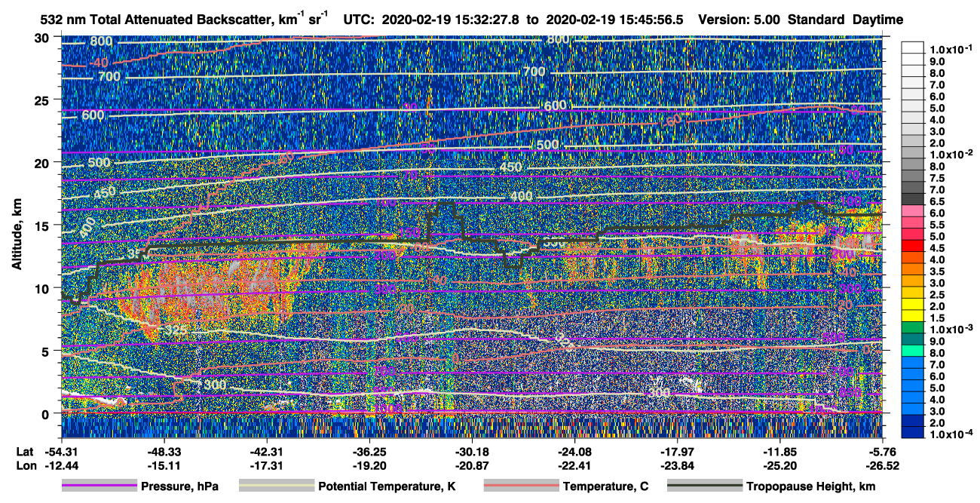The image size is (980, 503).
Task: Click longitude value -22.41
Action: [x=574, y=466]
